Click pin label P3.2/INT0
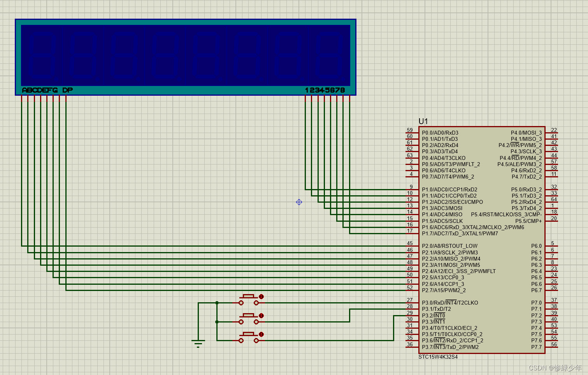 click(x=434, y=315)
